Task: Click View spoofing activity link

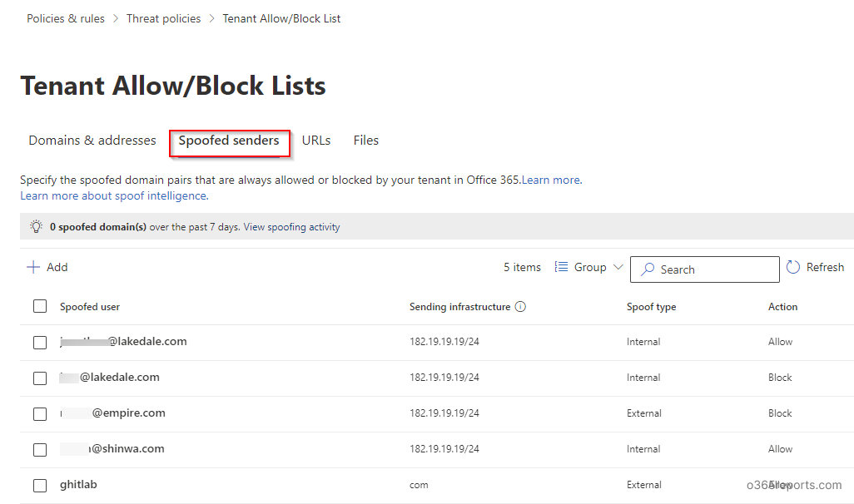Action: tap(291, 227)
